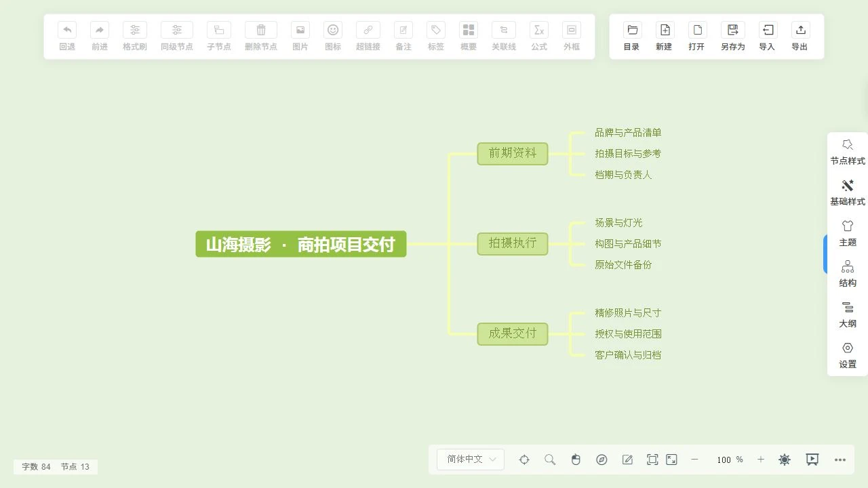This screenshot has width=868, height=488.
Task: Add a child node via 子节点
Action: (x=219, y=37)
